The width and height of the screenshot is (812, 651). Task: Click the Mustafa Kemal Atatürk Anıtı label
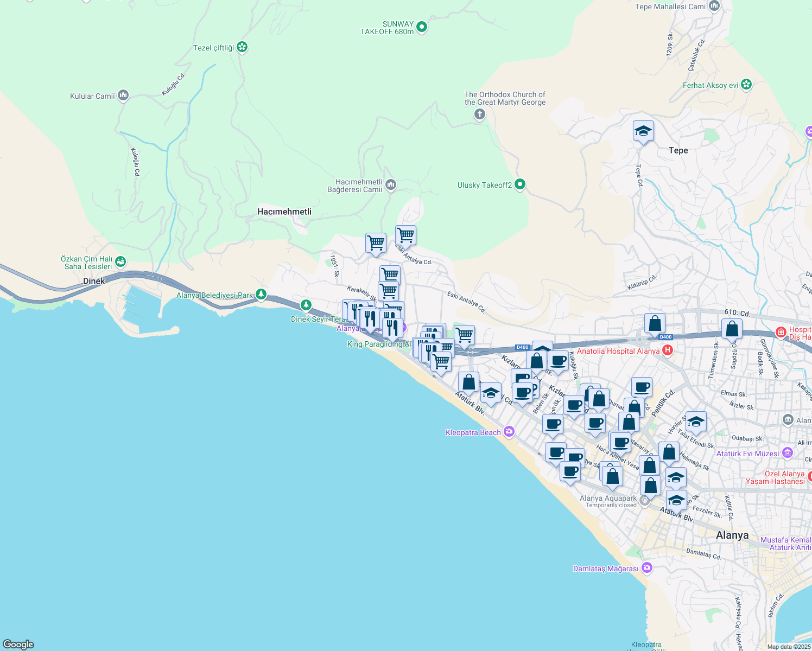tap(786, 544)
